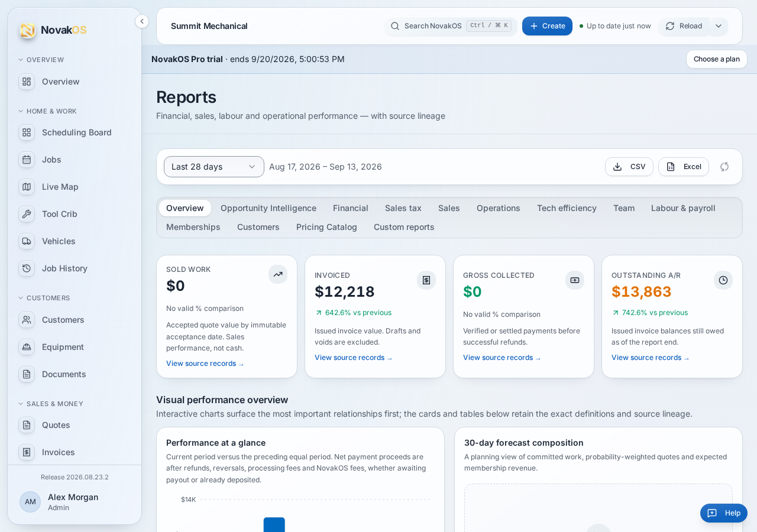This screenshot has width=757, height=532.
Task: Click Choose a plan button
Action: [x=717, y=59]
